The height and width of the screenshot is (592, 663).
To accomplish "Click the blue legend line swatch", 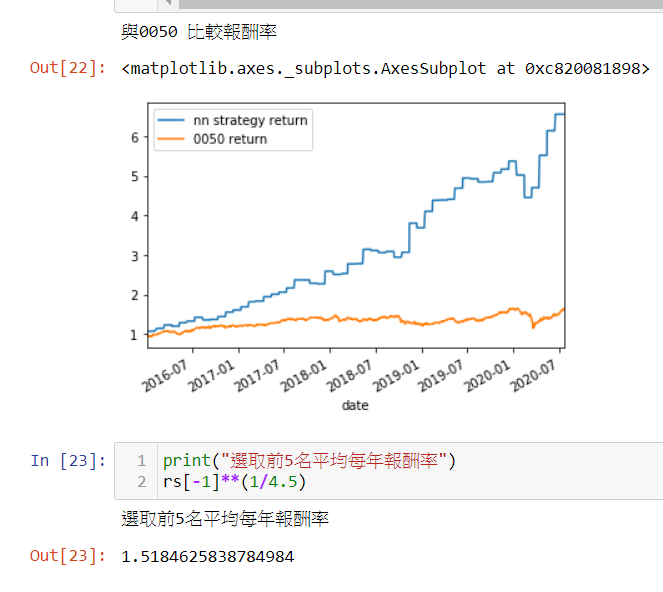I will [171, 121].
